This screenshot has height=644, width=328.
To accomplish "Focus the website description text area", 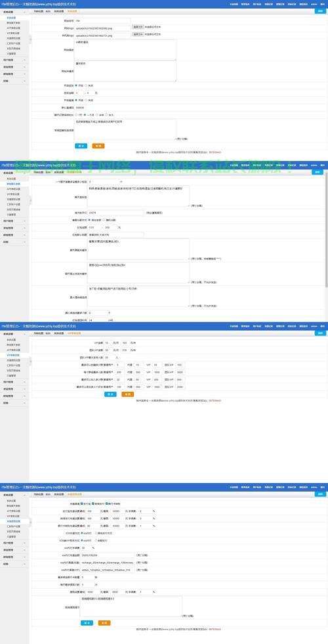I will (125, 50).
